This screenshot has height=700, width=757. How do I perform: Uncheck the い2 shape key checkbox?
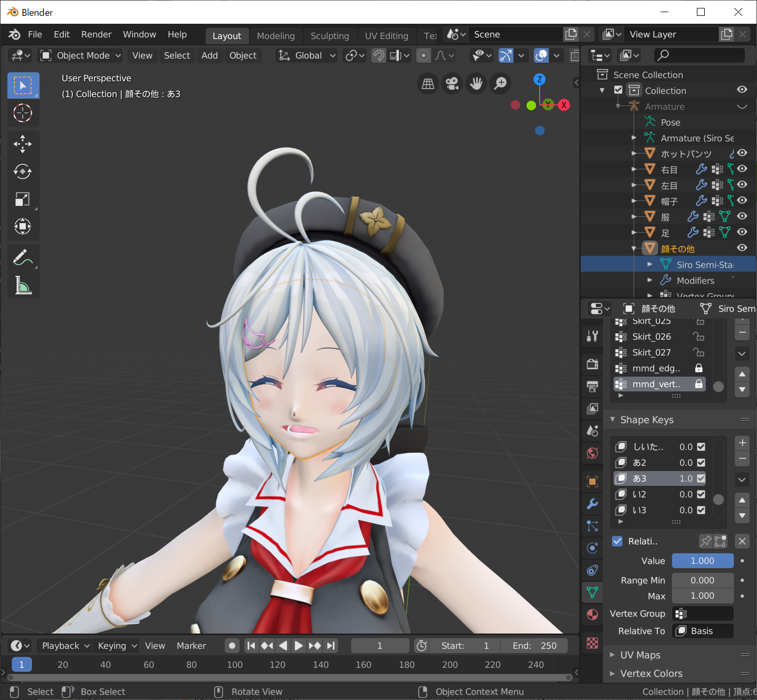701,494
